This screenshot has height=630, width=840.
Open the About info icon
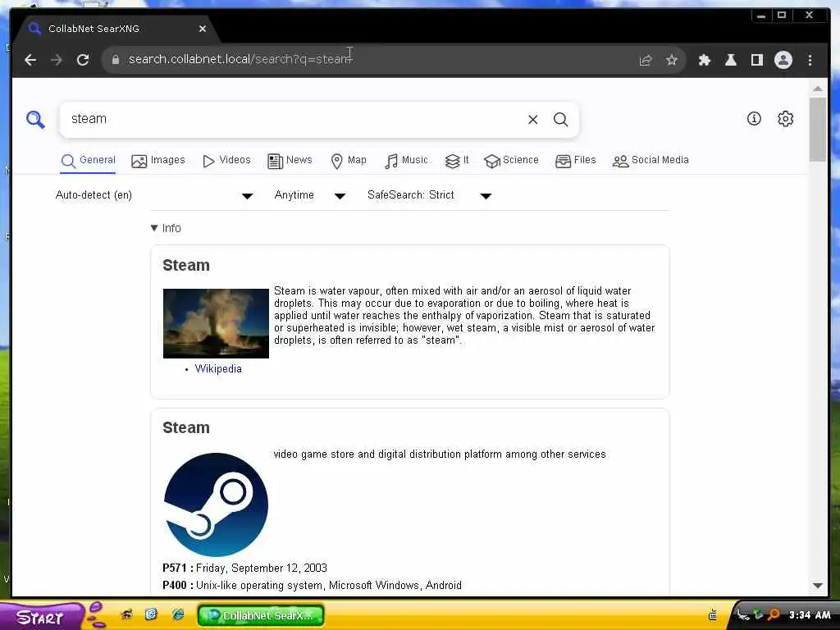click(754, 118)
